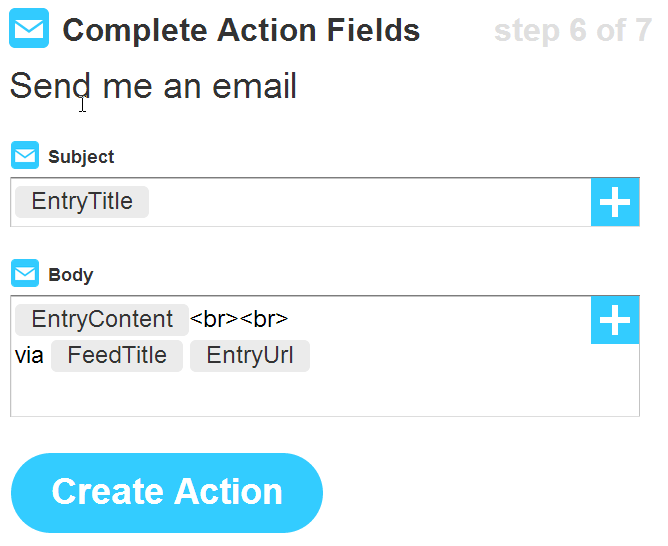
Task: Click the envelope icon next to Subject label
Action: pos(25,156)
